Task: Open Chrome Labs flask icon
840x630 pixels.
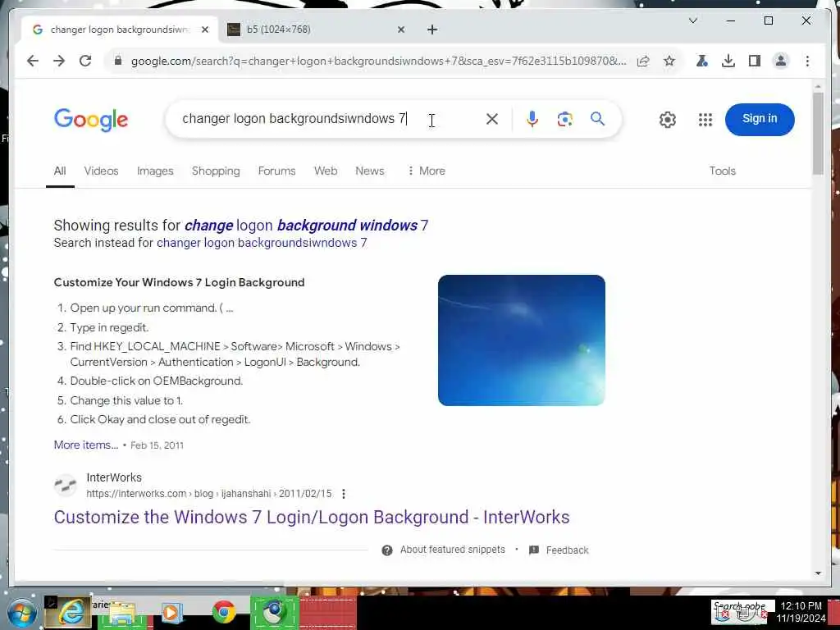Action: pyautogui.click(x=701, y=61)
